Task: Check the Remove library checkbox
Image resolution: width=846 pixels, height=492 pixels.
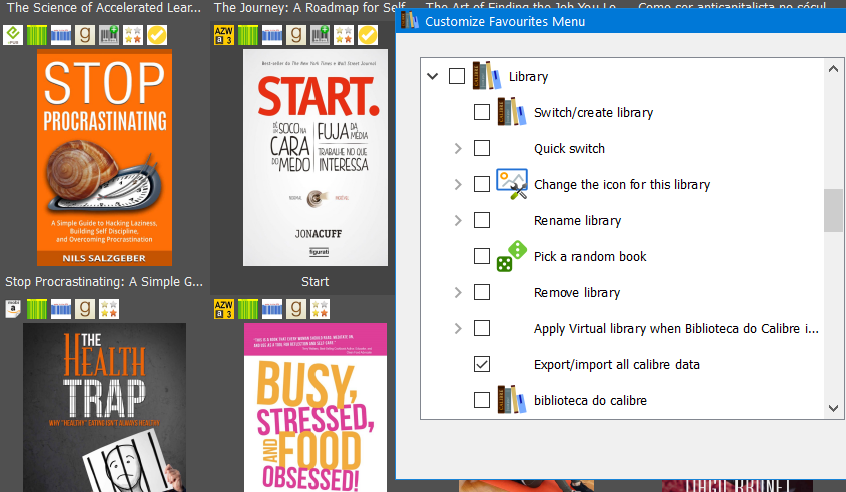Action: click(482, 292)
